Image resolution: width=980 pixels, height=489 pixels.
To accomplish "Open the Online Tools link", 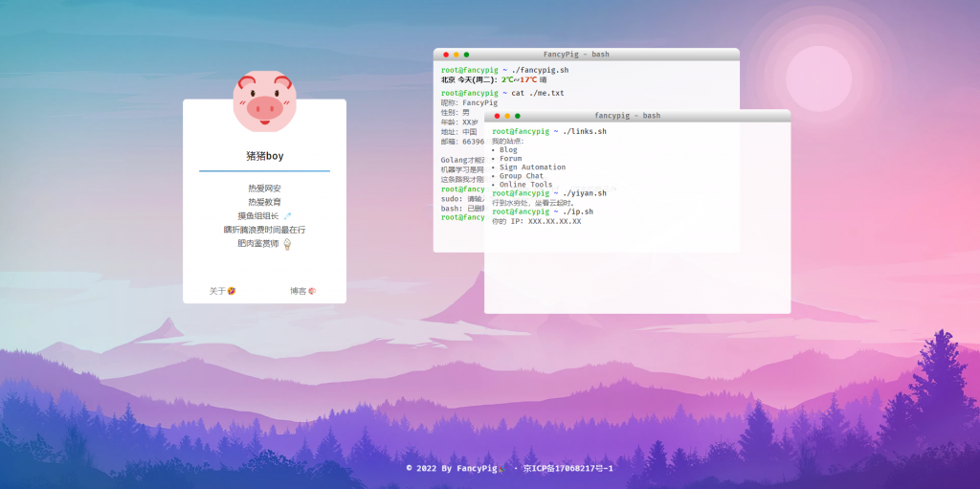I will [525, 185].
